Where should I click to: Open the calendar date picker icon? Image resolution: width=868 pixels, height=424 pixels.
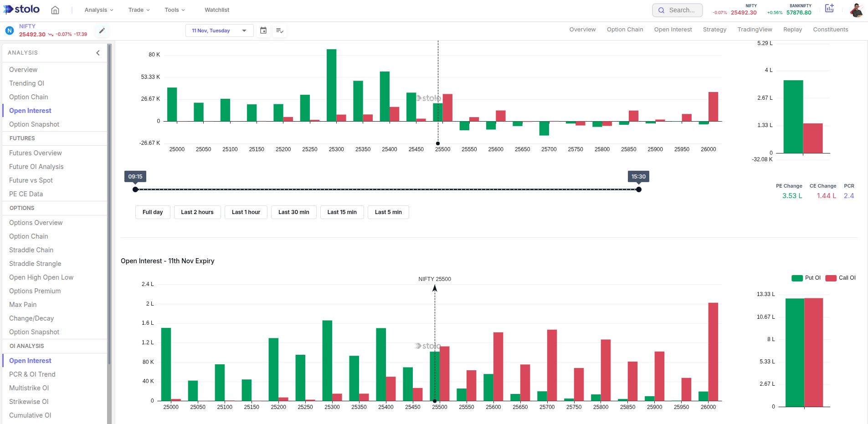(263, 31)
